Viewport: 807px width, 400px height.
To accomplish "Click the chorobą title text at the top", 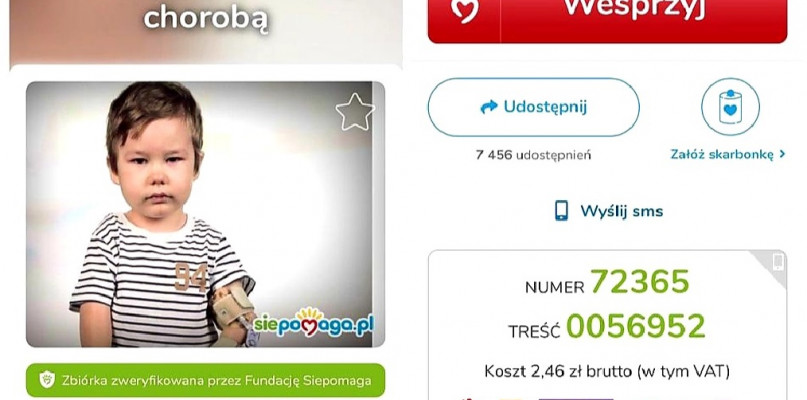I will point(205,18).
